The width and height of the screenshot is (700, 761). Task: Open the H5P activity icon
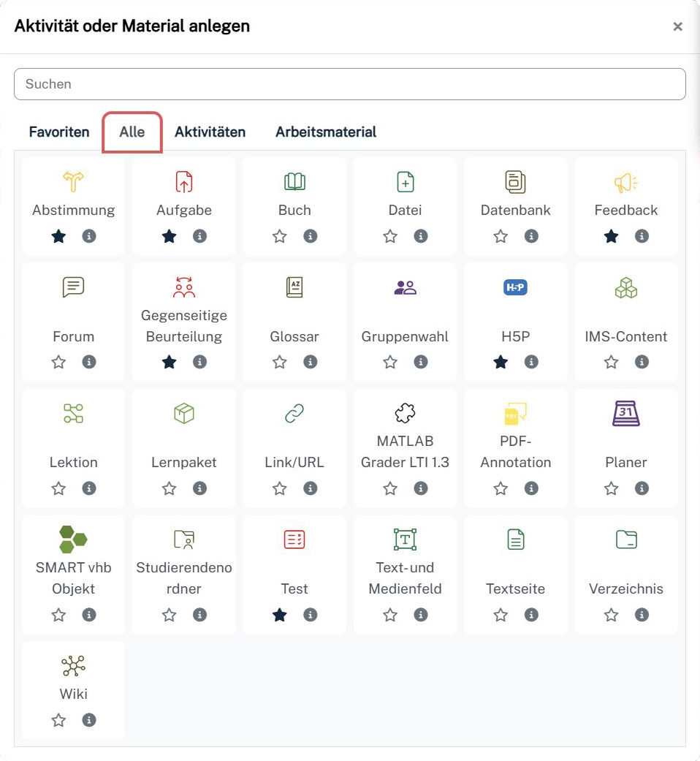pyautogui.click(x=515, y=287)
